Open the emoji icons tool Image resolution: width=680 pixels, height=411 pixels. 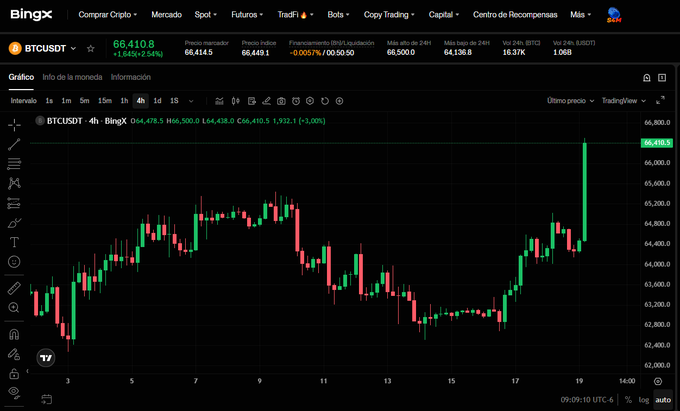[14, 262]
